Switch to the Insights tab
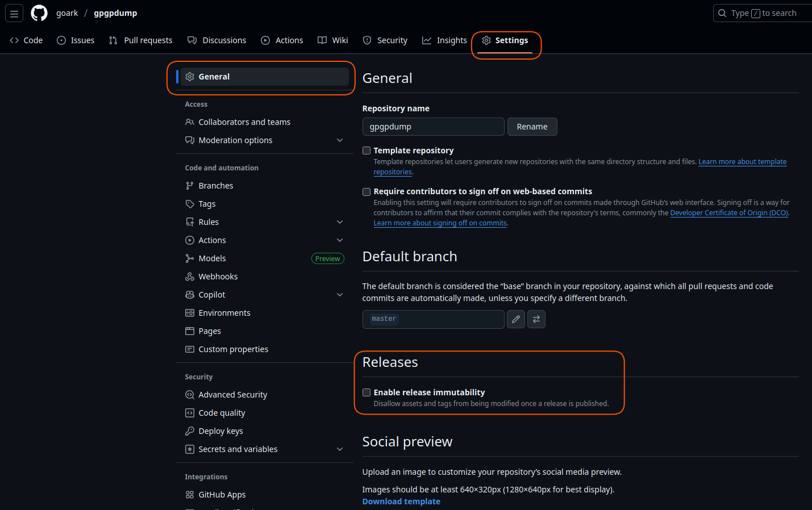The image size is (812, 510). (x=444, y=40)
